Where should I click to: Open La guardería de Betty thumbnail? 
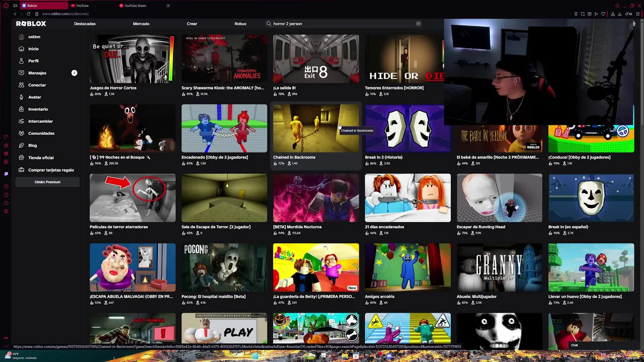[316, 267]
